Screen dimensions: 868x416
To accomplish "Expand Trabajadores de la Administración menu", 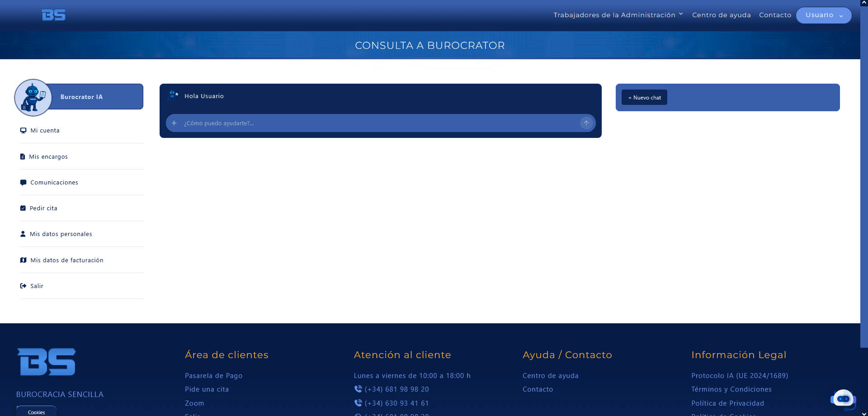I will coord(618,15).
